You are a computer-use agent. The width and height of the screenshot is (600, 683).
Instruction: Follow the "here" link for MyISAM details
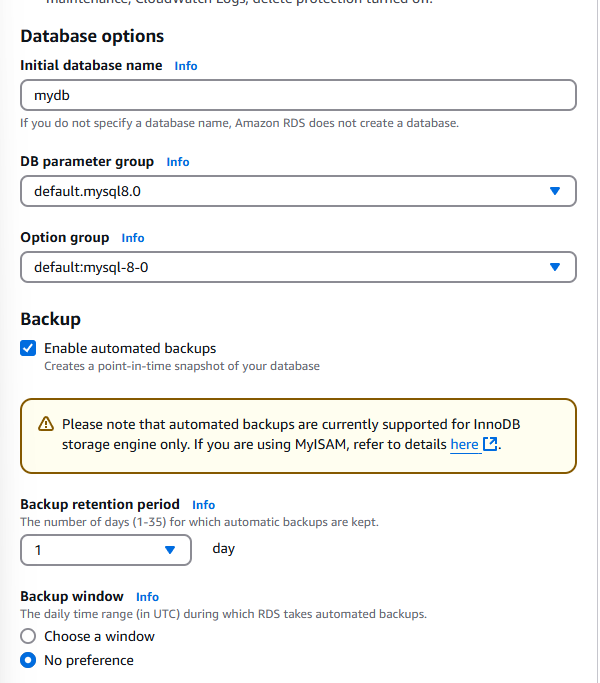[x=464, y=444]
